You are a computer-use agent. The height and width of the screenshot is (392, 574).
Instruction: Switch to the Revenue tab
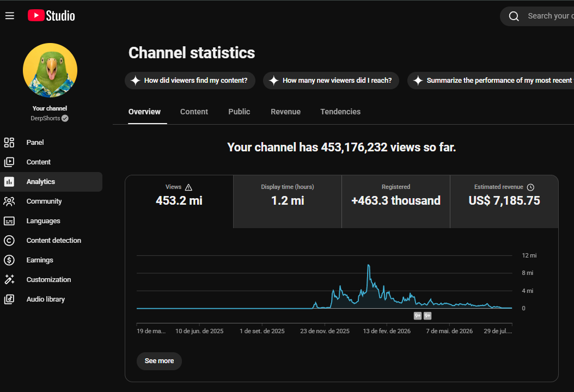[x=285, y=112]
